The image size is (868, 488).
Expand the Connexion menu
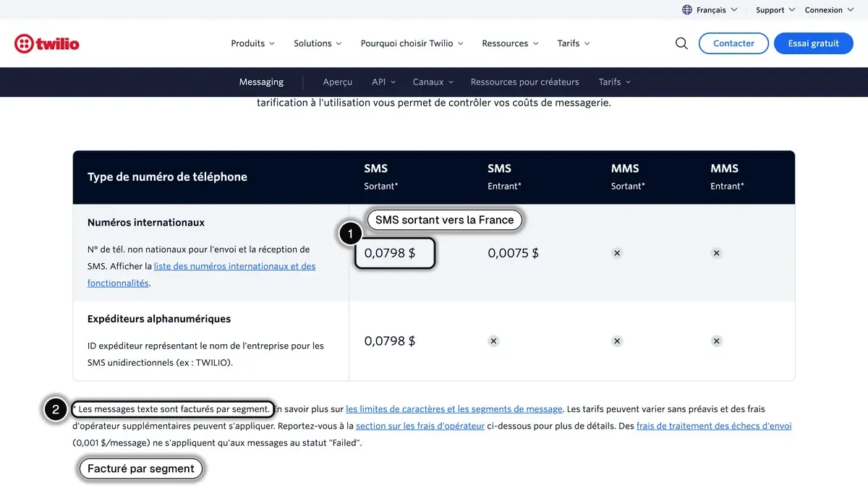(829, 10)
